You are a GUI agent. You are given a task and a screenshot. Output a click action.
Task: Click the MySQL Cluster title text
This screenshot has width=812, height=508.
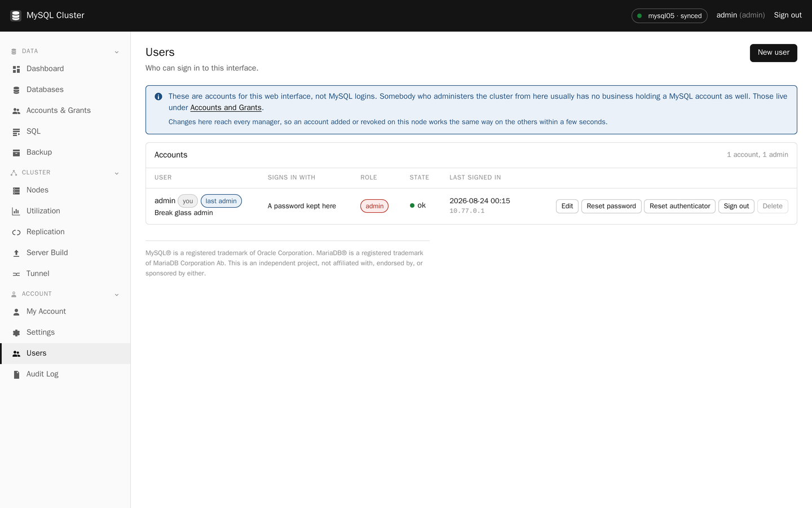pos(55,15)
